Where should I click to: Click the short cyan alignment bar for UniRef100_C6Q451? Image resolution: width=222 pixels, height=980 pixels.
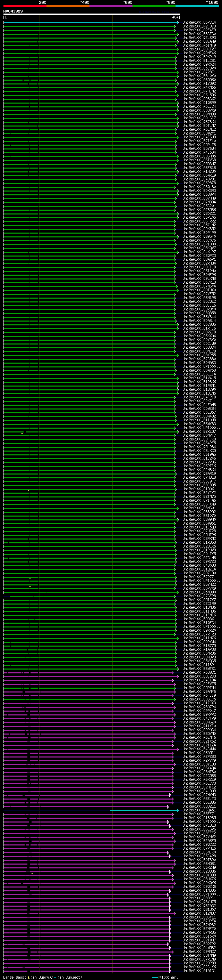144,811
